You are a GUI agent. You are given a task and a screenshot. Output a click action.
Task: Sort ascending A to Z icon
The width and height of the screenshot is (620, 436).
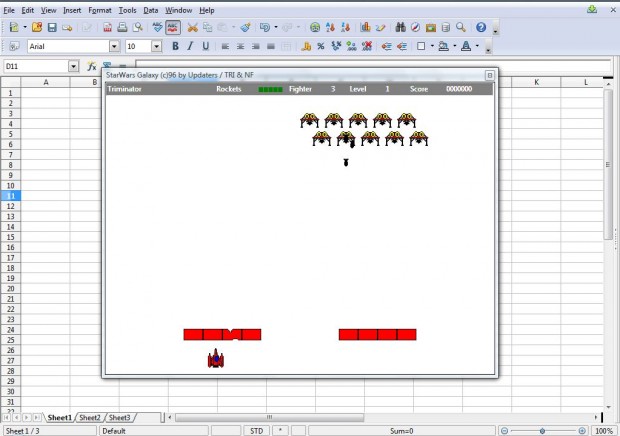tap(330, 27)
